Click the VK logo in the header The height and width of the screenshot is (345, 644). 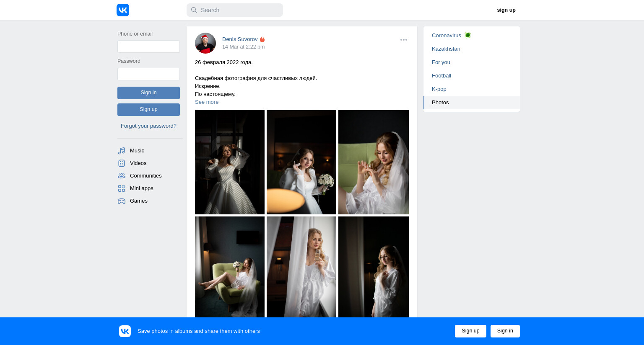pos(123,10)
